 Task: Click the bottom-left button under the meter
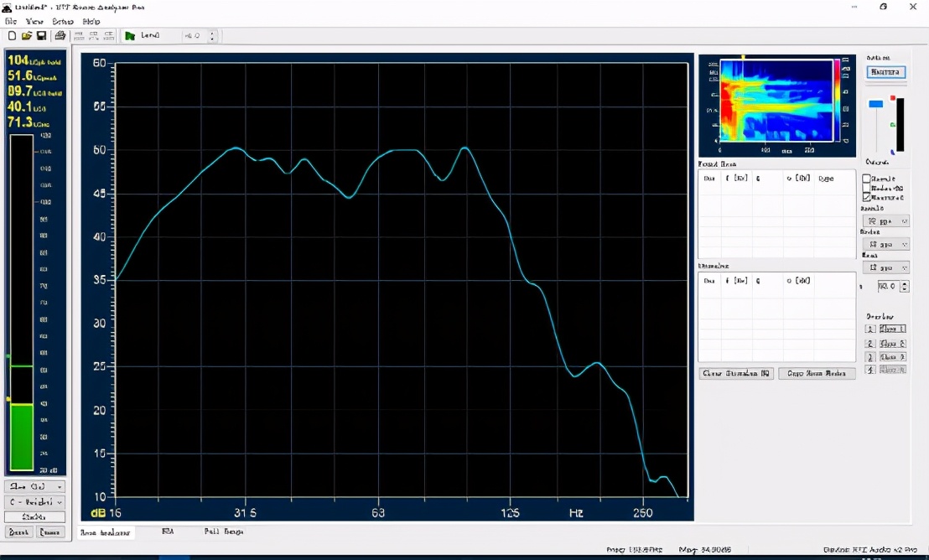point(19,532)
